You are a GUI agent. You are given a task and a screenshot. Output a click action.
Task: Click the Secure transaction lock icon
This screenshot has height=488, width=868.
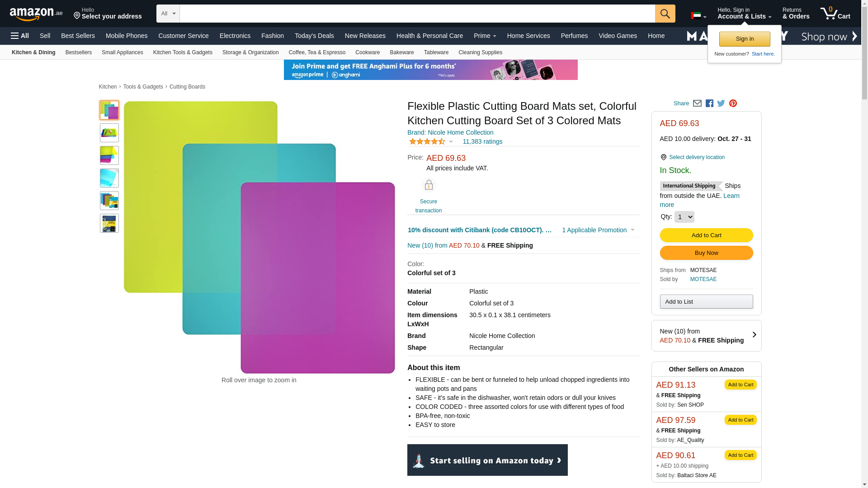pos(429,185)
